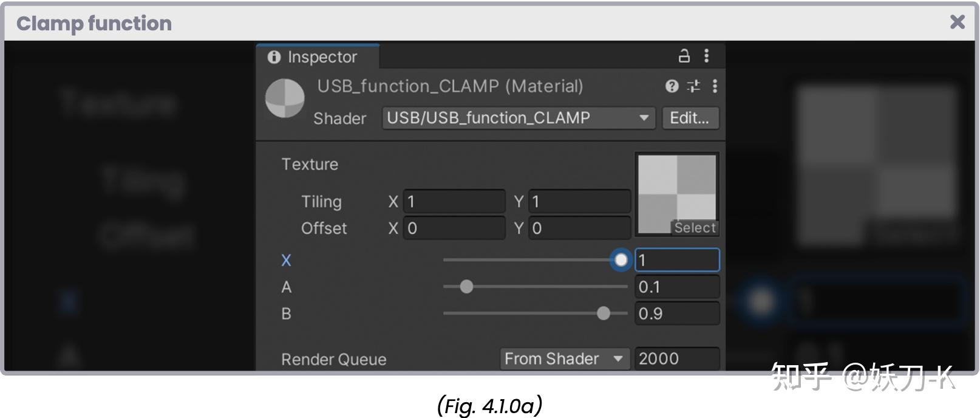Open the Render Queue dropdown showing From Shader
This screenshot has width=980, height=418.
coord(563,358)
